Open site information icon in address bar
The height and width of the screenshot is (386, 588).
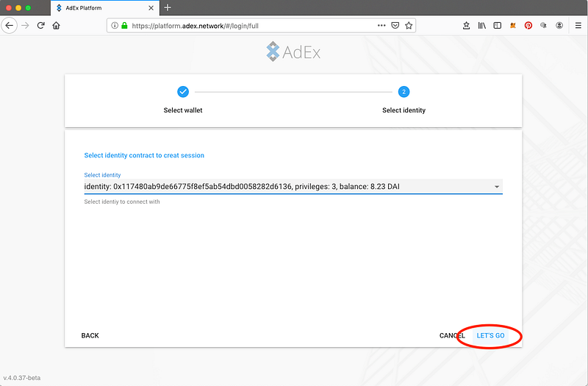(x=115, y=26)
